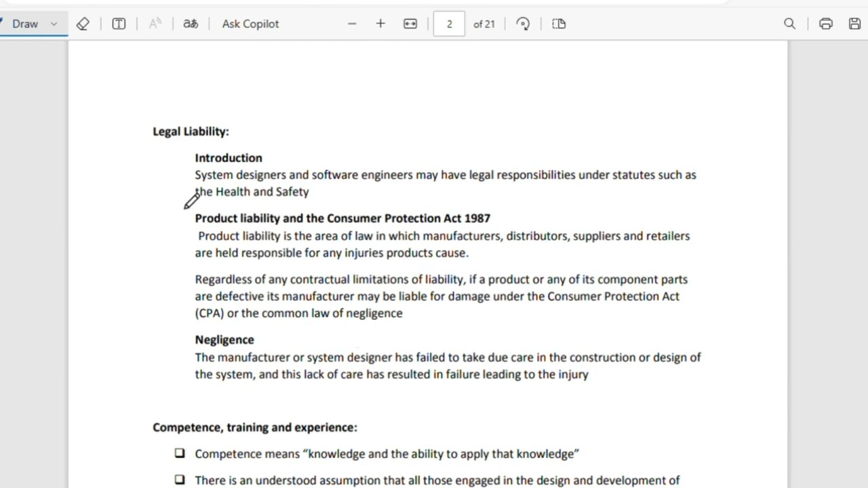868x488 pixels.
Task: Open the Translate tool
Action: (191, 24)
